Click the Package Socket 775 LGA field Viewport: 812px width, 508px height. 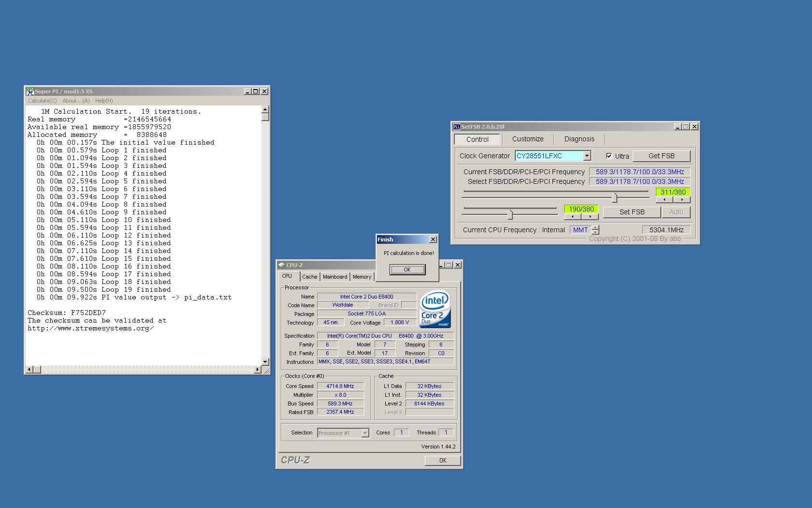[x=366, y=314]
